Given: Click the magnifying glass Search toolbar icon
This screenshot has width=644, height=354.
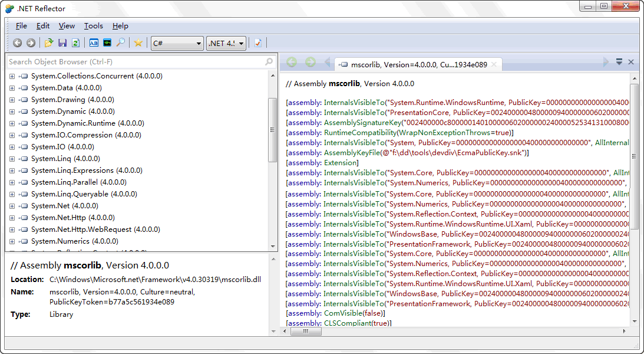Looking at the screenshot, I should (120, 43).
